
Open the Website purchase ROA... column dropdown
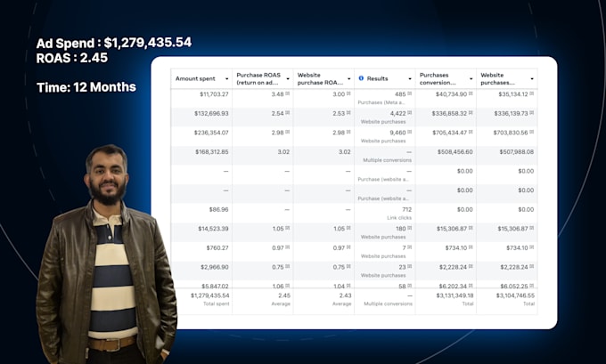coord(349,78)
